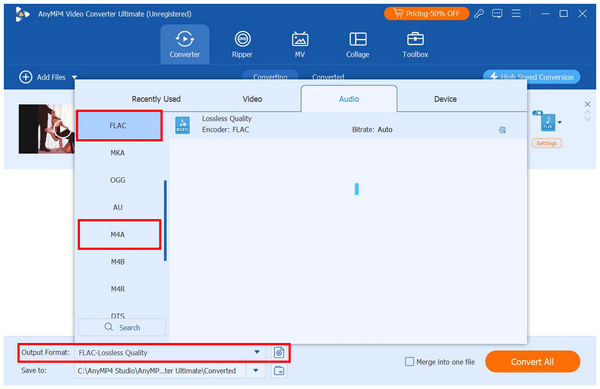Open custom profile gear for Lossless Quality
The width and height of the screenshot is (600, 389).
coord(502,130)
